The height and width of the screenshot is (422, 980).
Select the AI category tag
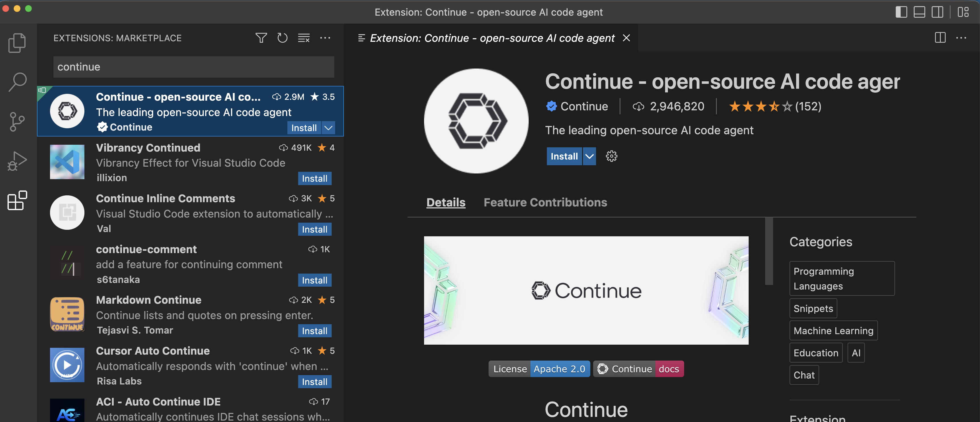[x=856, y=353]
